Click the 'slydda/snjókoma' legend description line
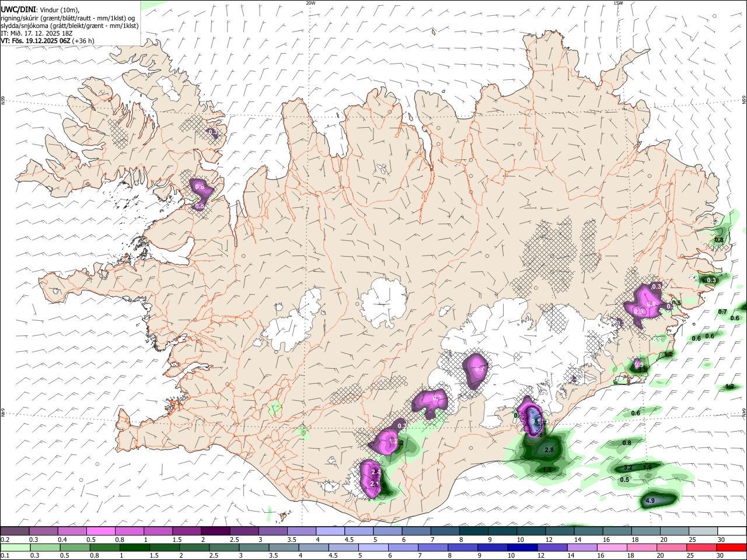 point(69,26)
